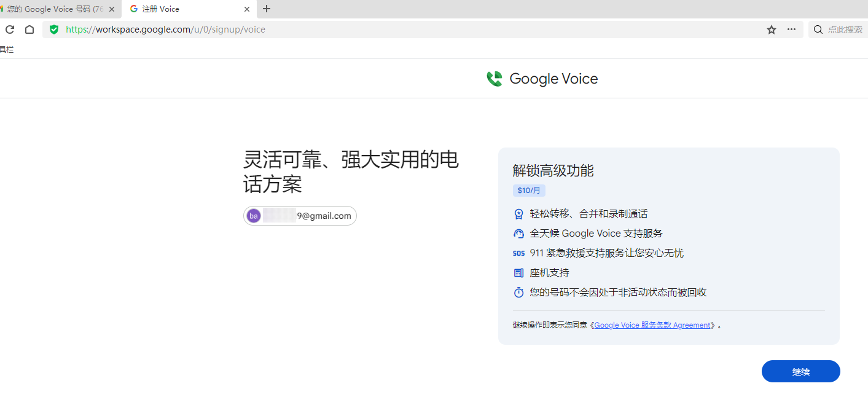This screenshot has height=402, width=868.
Task: Click the call transfer badge icon
Action: pos(518,214)
